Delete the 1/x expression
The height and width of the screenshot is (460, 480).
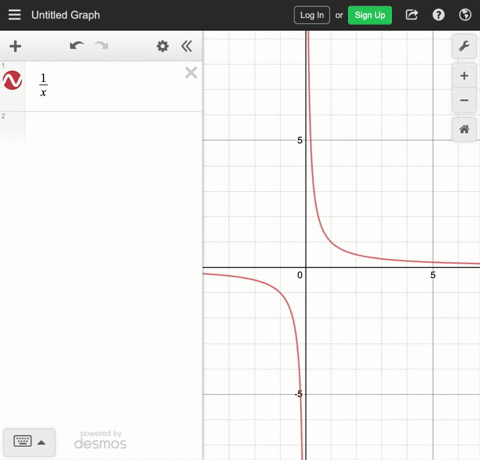coord(191,73)
